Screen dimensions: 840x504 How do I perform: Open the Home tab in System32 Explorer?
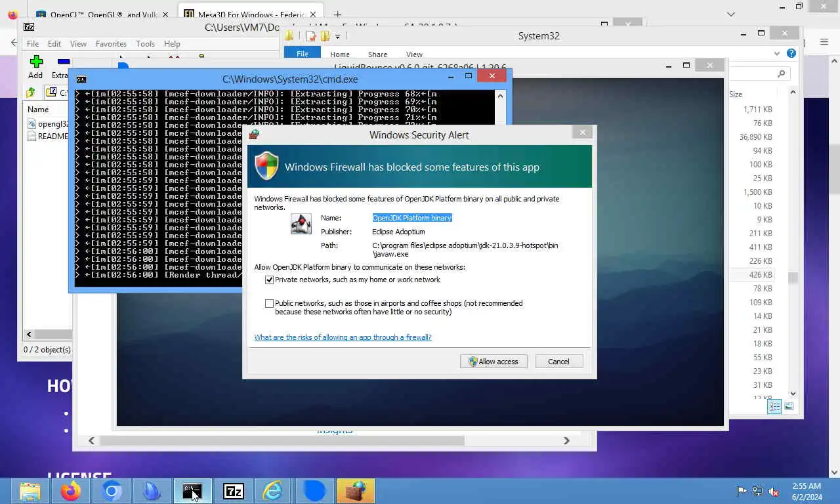(340, 54)
